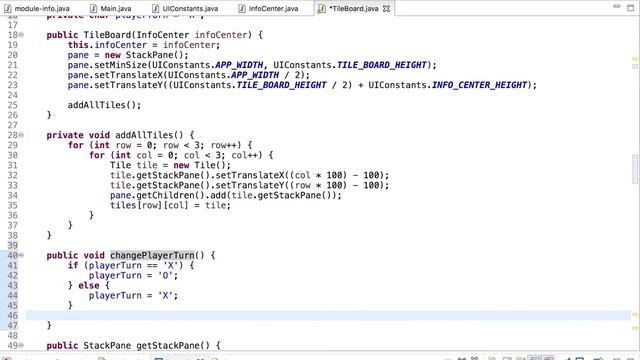Click the overview ruler marker beside line 47

pos(635,328)
